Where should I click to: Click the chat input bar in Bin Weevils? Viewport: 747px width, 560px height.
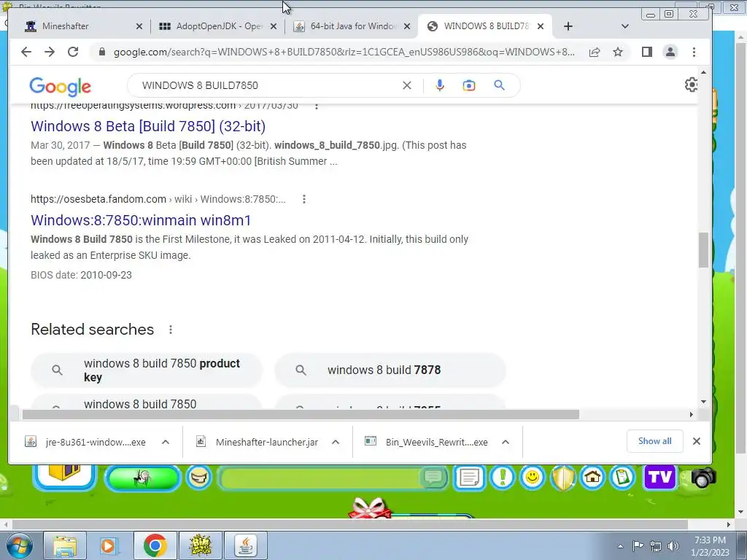click(x=320, y=478)
